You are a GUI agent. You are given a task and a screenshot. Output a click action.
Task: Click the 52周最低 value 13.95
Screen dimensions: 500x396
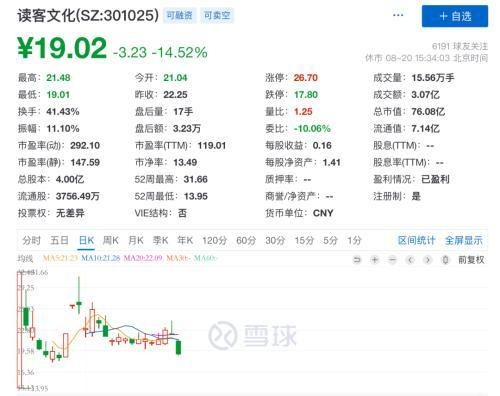pos(196,196)
